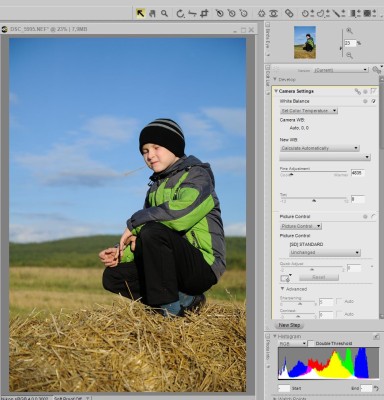The height and width of the screenshot is (400, 384).
Task: Click the link icon in Camera Settings header
Action: click(x=358, y=91)
